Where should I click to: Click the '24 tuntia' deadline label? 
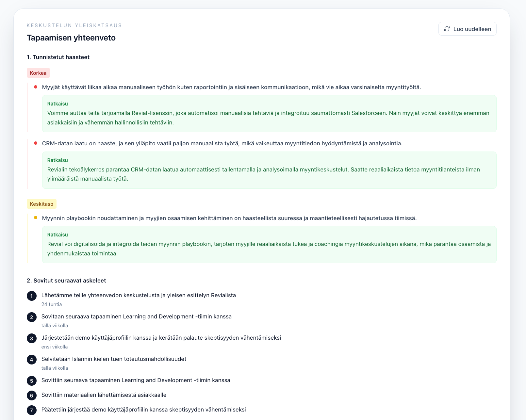pos(52,304)
